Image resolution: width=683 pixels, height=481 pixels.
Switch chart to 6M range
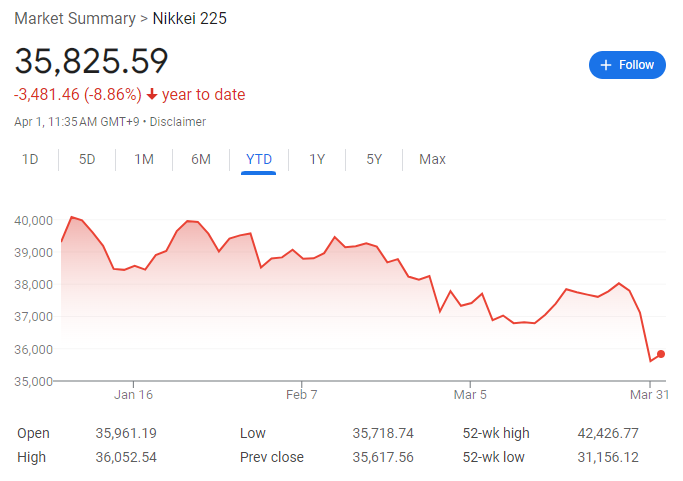[x=201, y=159]
